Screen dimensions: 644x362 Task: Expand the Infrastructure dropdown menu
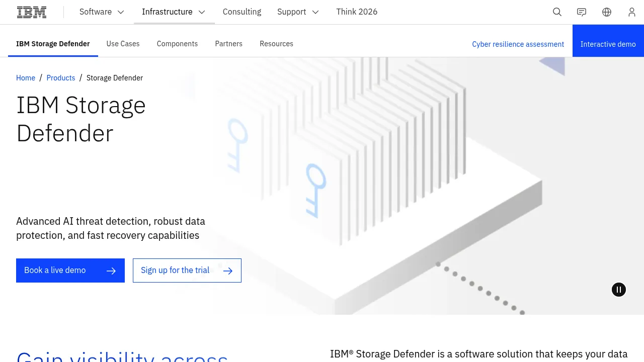[174, 12]
